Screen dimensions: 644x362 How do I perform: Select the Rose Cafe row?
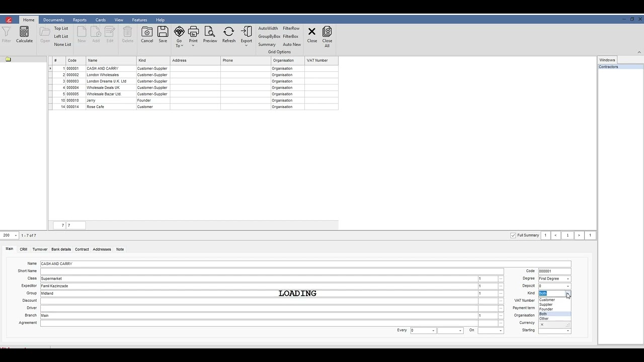(193, 107)
